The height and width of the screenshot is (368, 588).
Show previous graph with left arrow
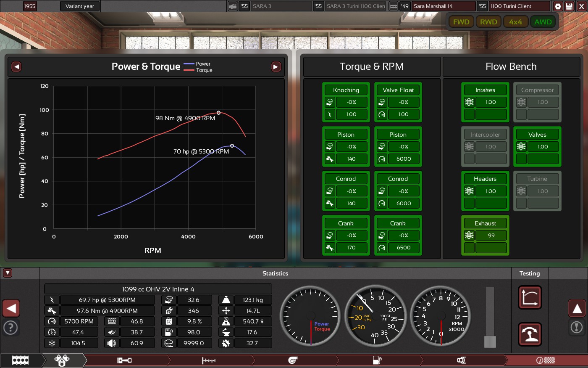16,66
